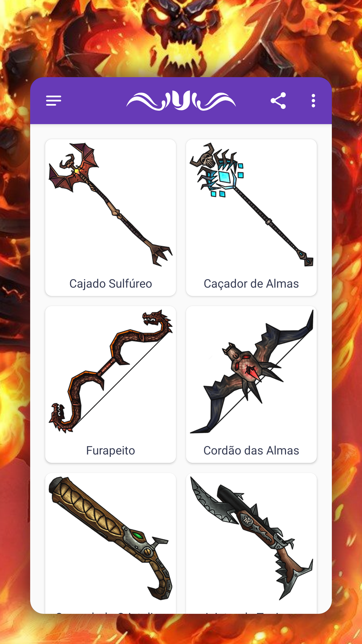This screenshot has width=362, height=644.
Task: Tap the bat wings on Cajado Sulfúreo staff
Action: pyautogui.click(x=73, y=168)
